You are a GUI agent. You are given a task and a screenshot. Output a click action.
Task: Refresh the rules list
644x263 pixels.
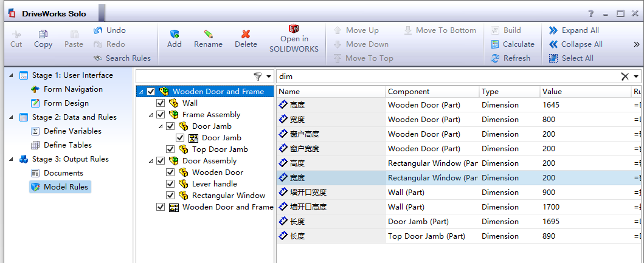(511, 58)
